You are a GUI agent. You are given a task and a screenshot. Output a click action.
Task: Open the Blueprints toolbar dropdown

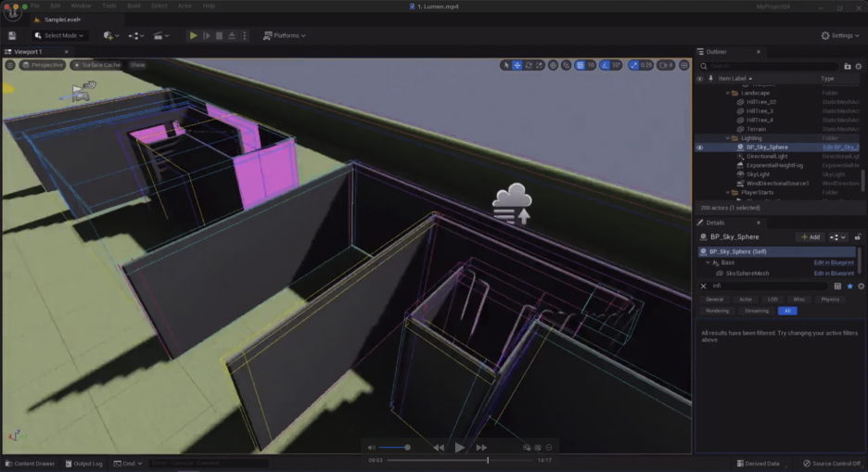tap(136, 35)
